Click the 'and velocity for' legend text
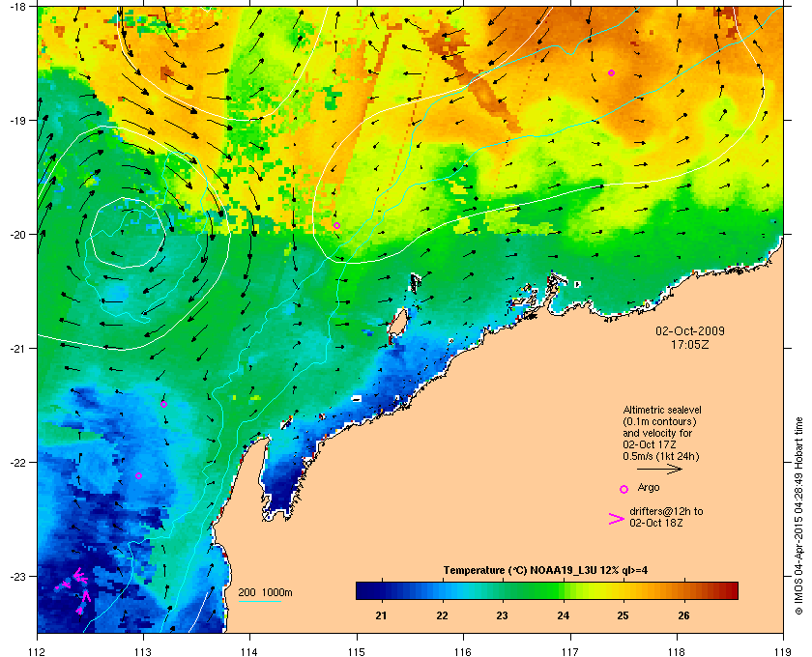The width and height of the screenshot is (812, 657). pos(657,433)
